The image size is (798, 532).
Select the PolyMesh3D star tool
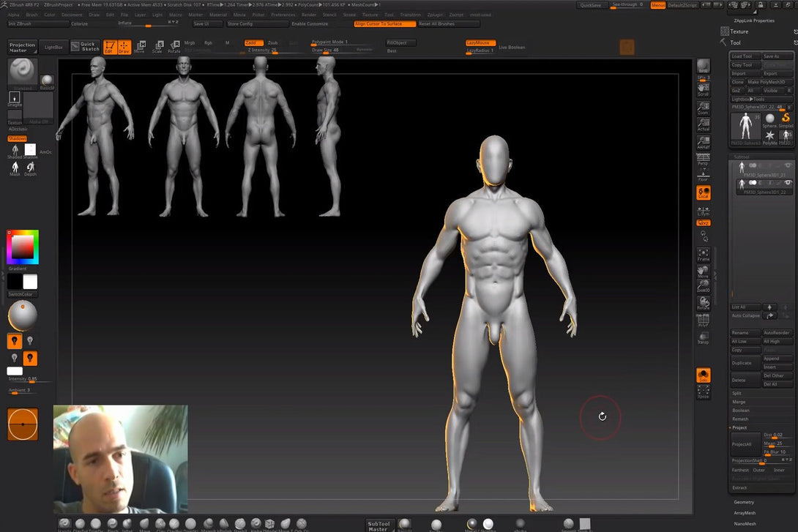click(x=769, y=137)
